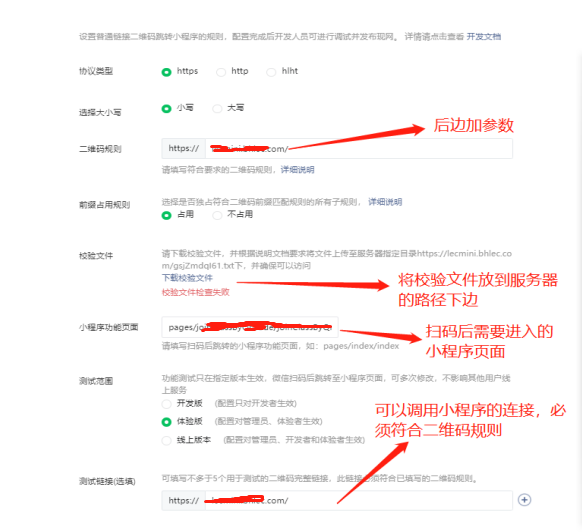582x532 pixels.
Task: Open 详细说明 link under QR code rule
Action: [297, 170]
